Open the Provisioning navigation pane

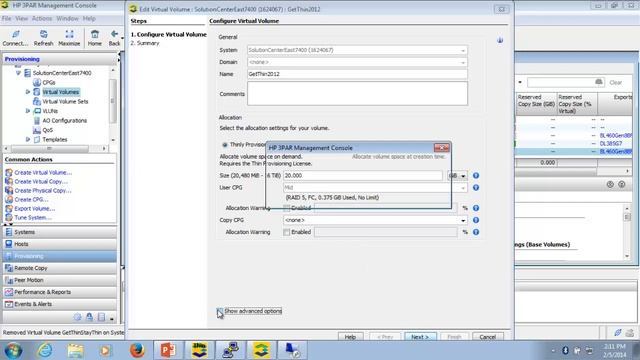(x=60, y=256)
